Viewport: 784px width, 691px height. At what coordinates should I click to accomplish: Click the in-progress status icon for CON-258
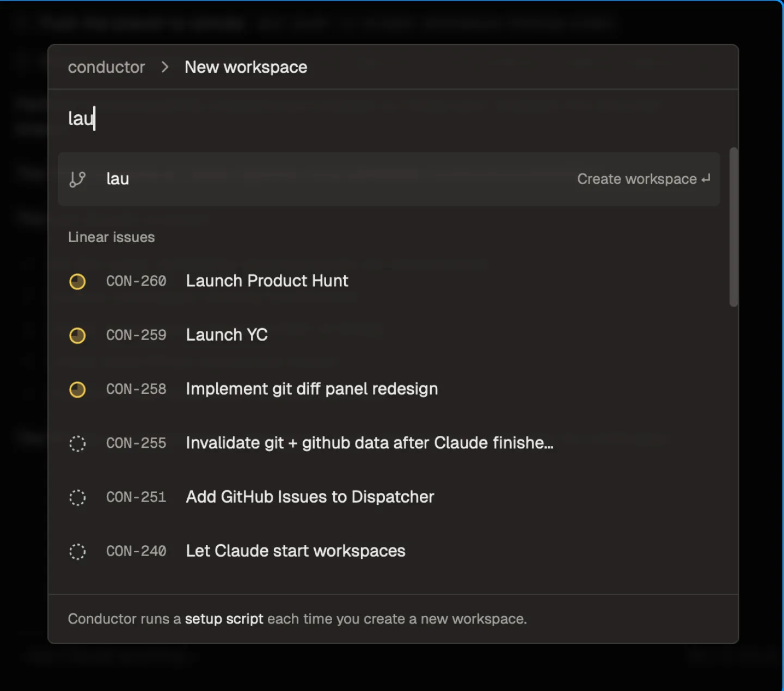click(77, 390)
